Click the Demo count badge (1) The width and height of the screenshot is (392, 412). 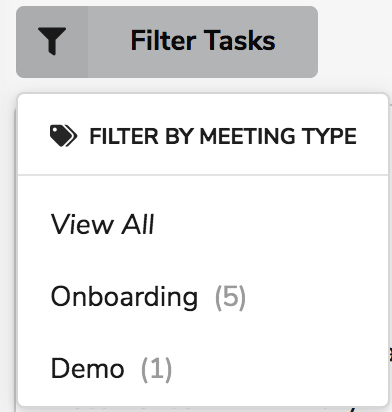pos(156,369)
